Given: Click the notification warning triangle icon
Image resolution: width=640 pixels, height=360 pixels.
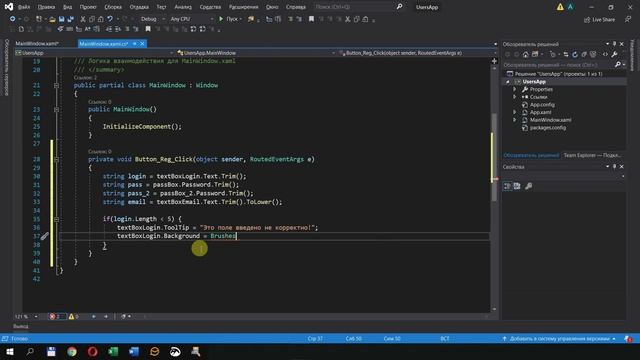Looking at the screenshot, I should 560,7.
